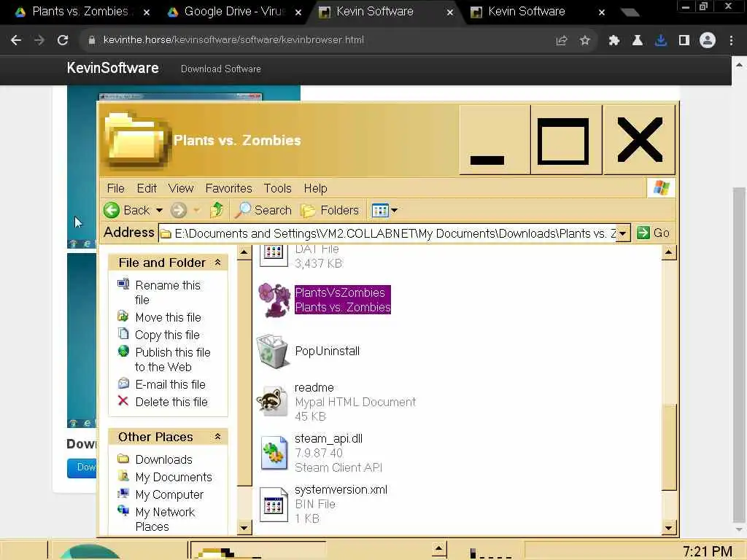
Task: Click the Publish this file globe icon
Action: [123, 351]
